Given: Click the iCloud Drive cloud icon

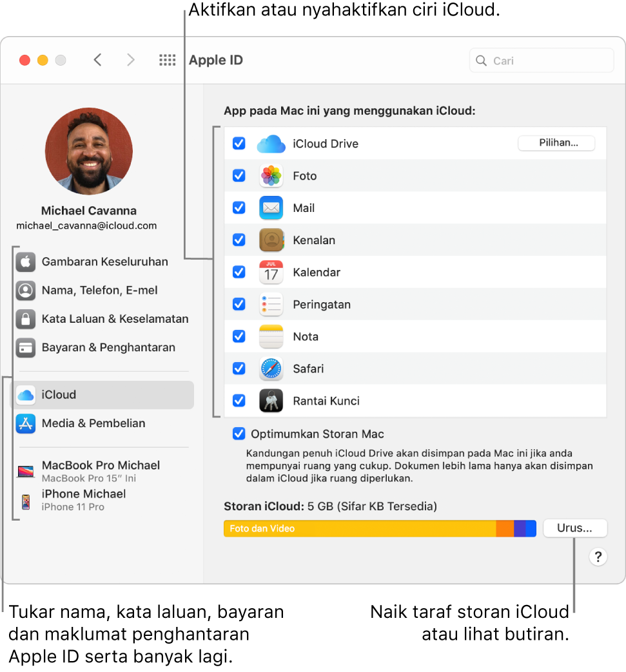Looking at the screenshot, I should tap(271, 144).
